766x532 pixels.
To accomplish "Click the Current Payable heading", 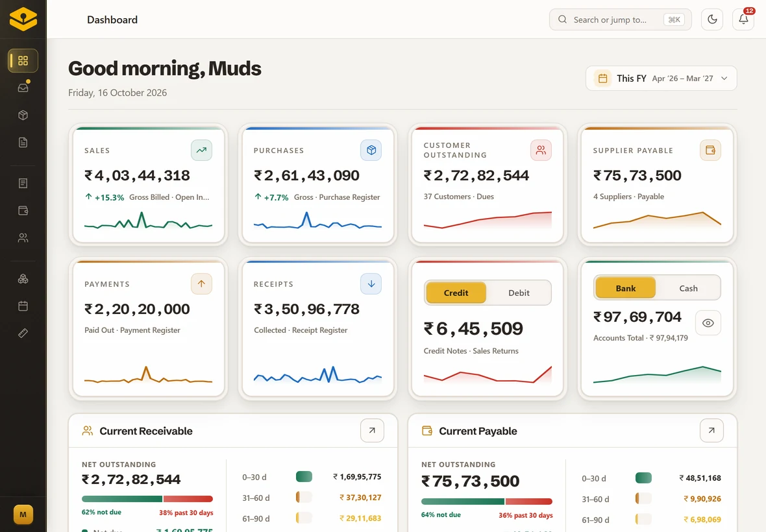I will point(478,431).
